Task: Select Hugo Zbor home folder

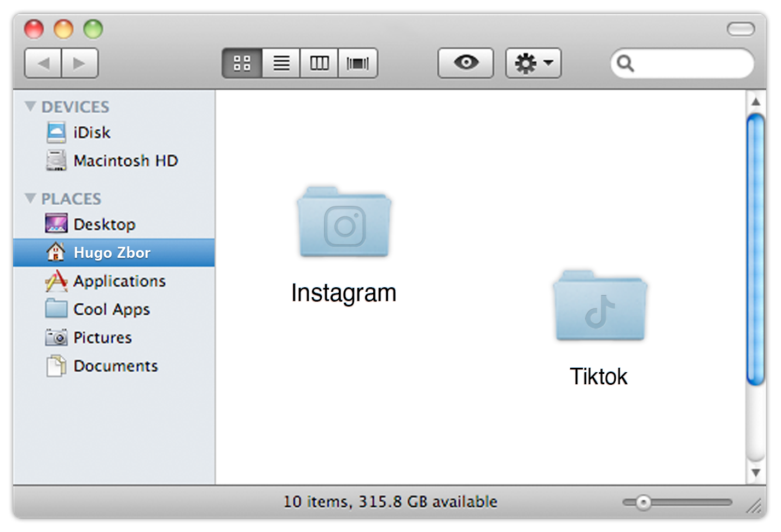Action: pyautogui.click(x=114, y=253)
